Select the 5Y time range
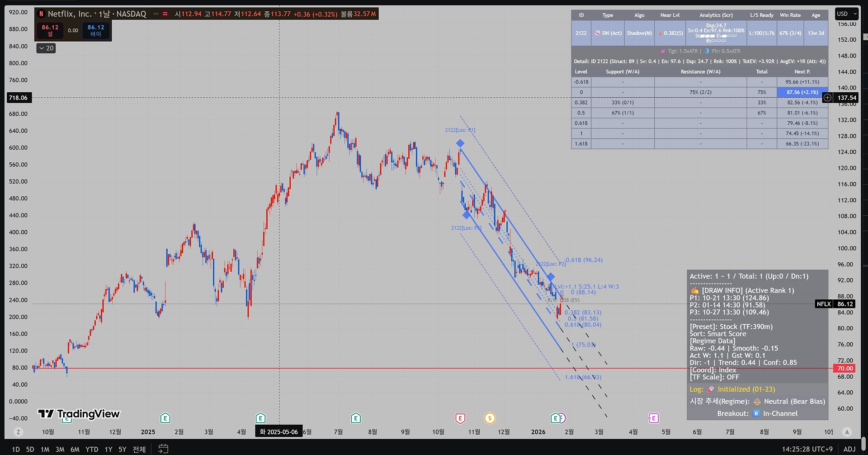The width and height of the screenshot is (868, 455). [123, 449]
